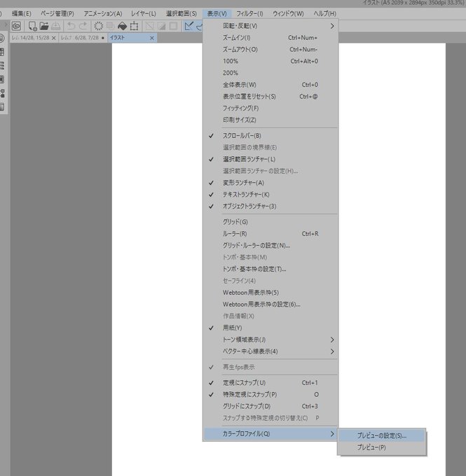
Task: Click the Redo arrow icon
Action: pos(83,26)
